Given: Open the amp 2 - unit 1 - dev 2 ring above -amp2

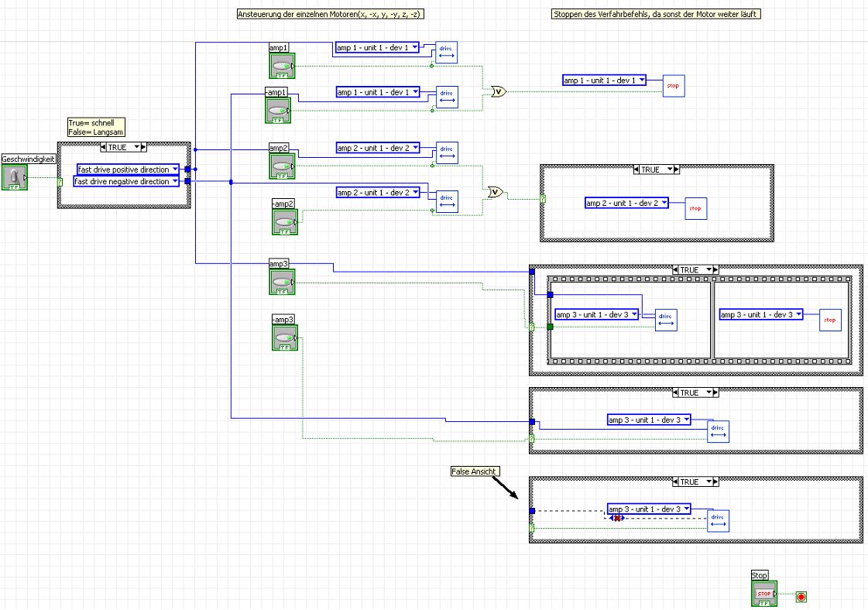Looking at the screenshot, I should coord(378,193).
